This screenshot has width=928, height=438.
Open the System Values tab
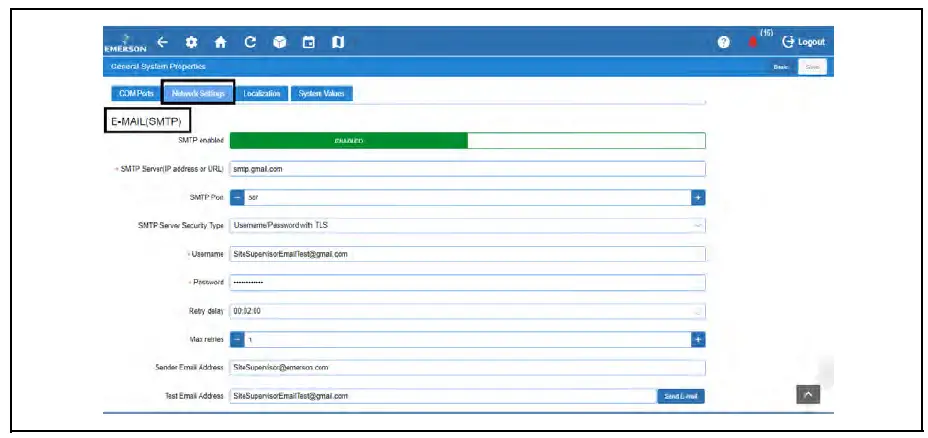click(321, 94)
